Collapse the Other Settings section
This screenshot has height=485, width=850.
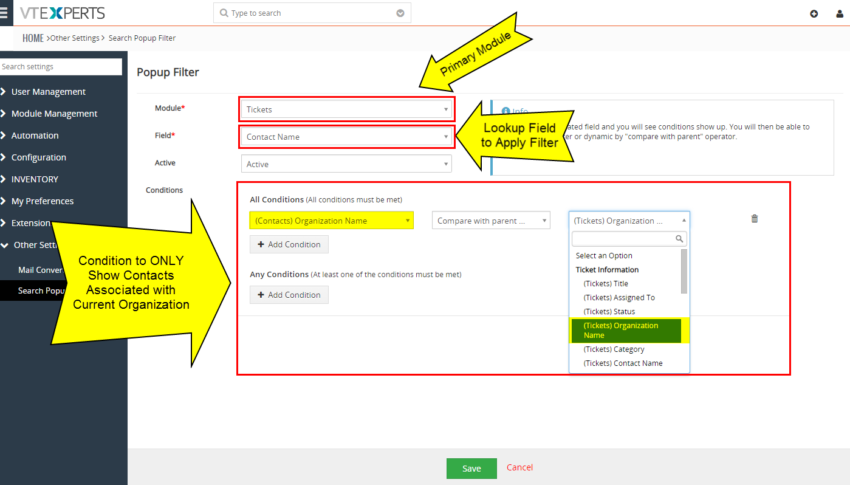35,245
